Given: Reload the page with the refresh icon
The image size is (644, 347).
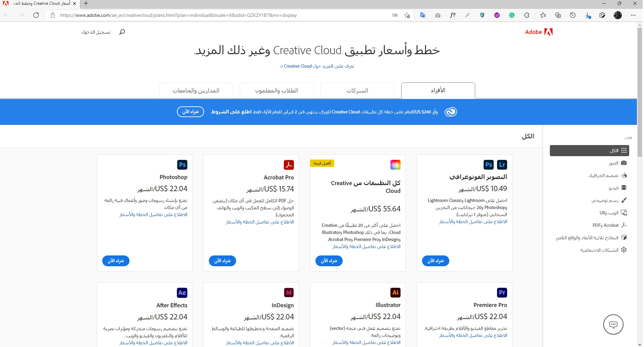Looking at the screenshot, I should [x=36, y=15].
